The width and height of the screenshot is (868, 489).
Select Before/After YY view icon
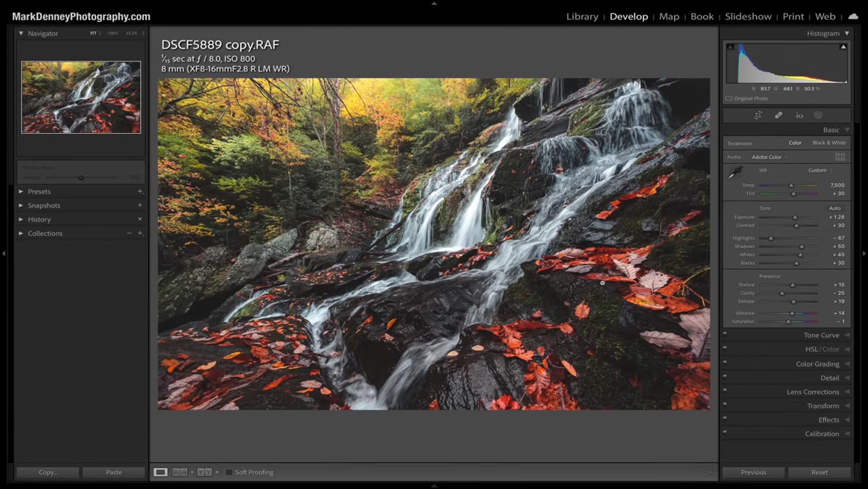click(x=205, y=472)
